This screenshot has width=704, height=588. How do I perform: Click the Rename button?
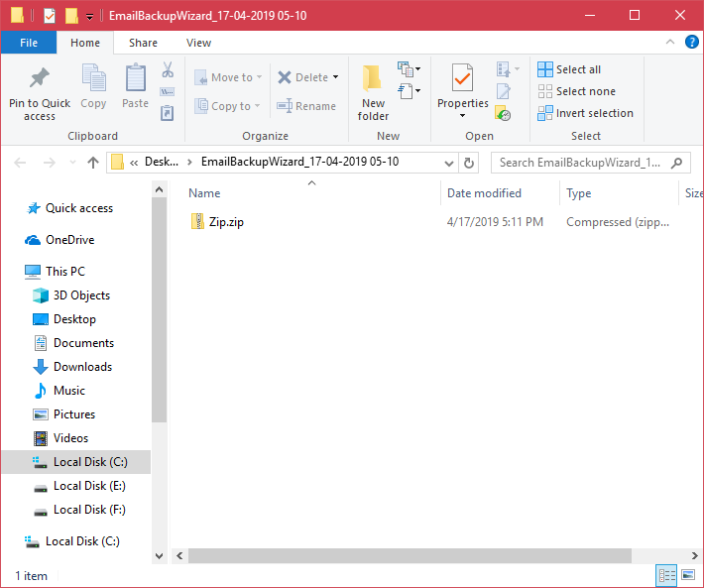coord(306,106)
